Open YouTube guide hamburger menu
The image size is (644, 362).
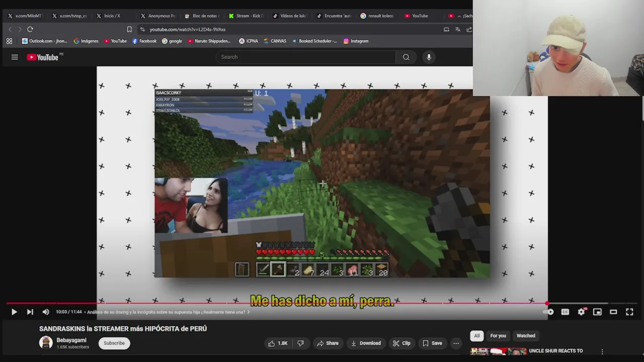(15, 57)
